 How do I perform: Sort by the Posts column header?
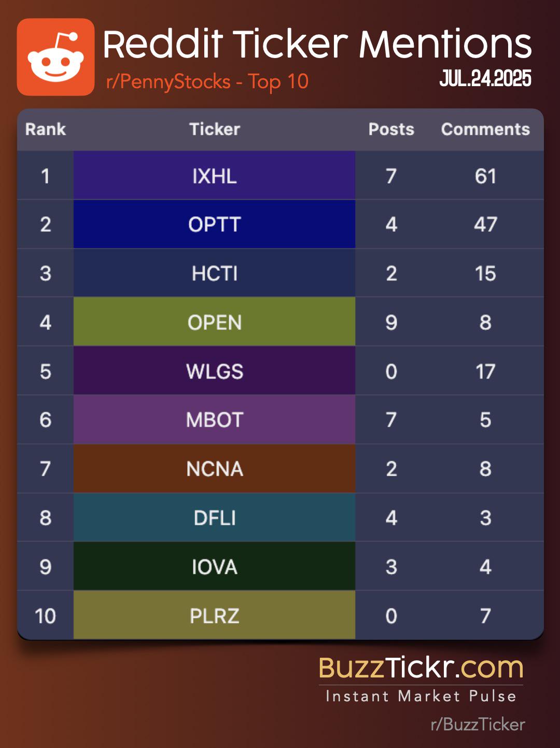pyautogui.click(x=391, y=129)
